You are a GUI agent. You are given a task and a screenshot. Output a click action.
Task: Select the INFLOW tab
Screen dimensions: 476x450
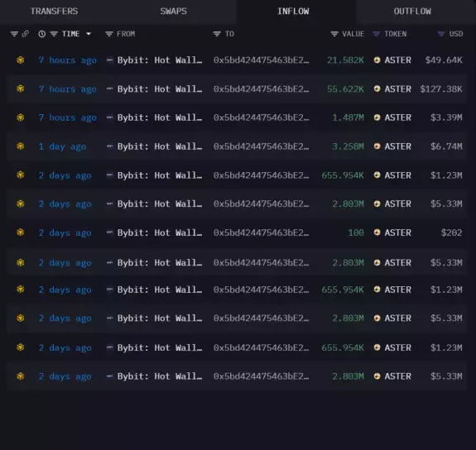point(293,12)
